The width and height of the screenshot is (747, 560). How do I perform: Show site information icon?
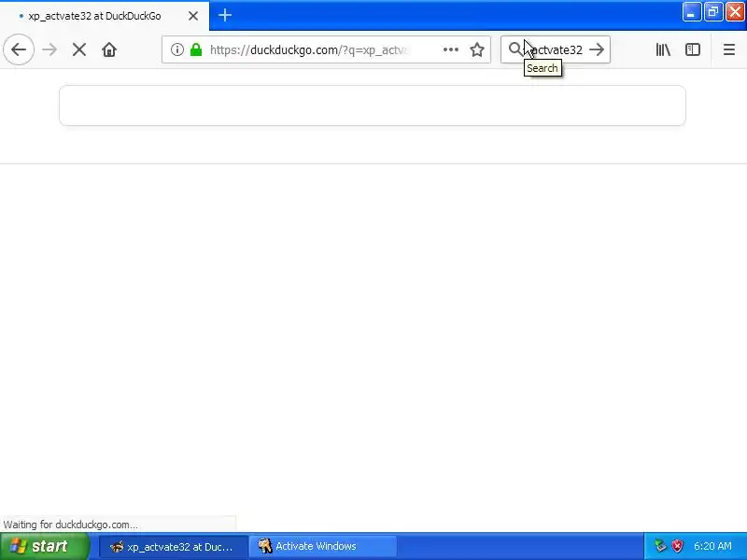tap(177, 49)
